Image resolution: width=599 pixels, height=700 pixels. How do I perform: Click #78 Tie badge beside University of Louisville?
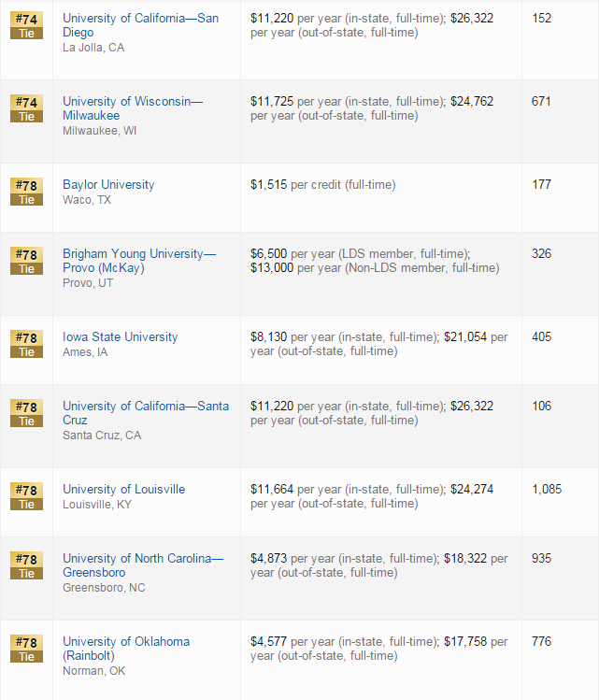(x=26, y=496)
